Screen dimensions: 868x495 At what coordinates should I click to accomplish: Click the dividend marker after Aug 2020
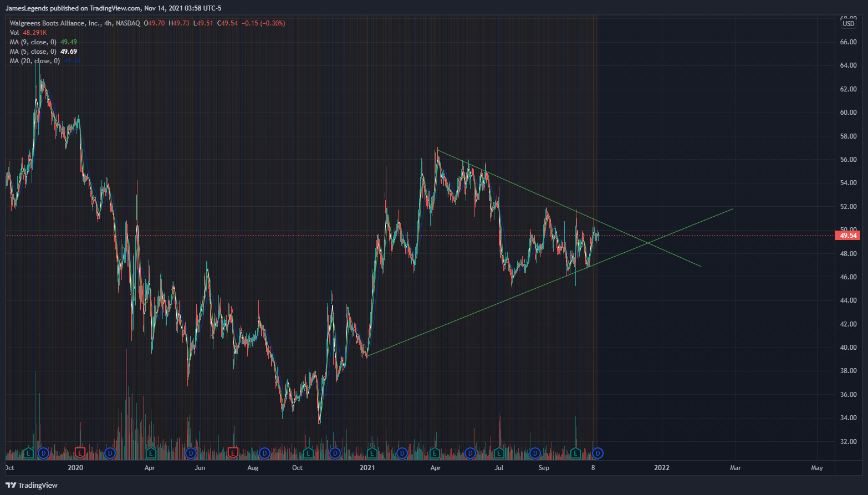(264, 453)
